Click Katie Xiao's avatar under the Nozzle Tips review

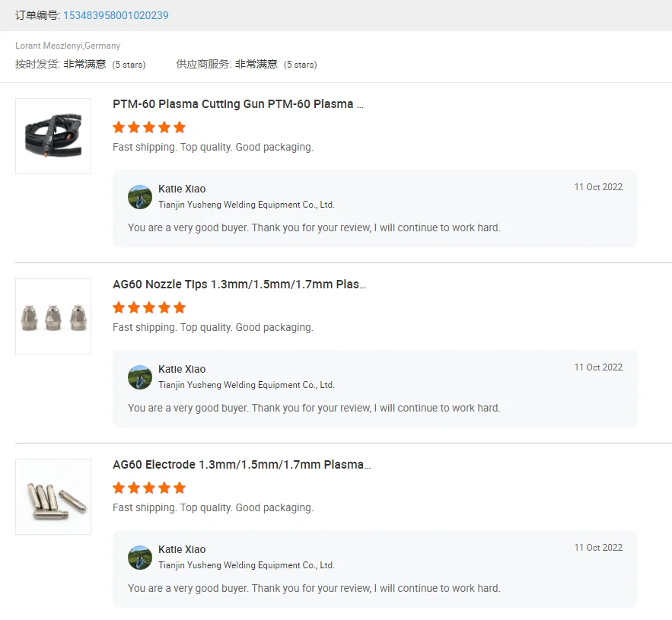[140, 377]
